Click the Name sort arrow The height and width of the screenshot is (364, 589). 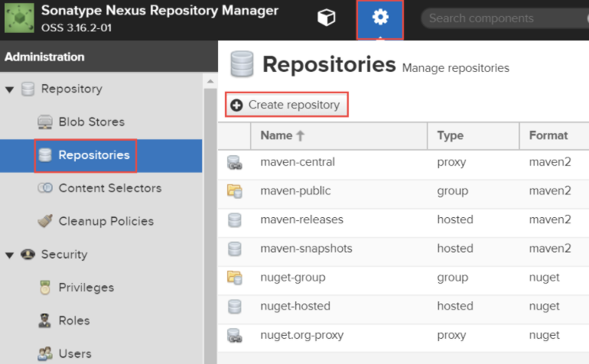[x=300, y=135]
